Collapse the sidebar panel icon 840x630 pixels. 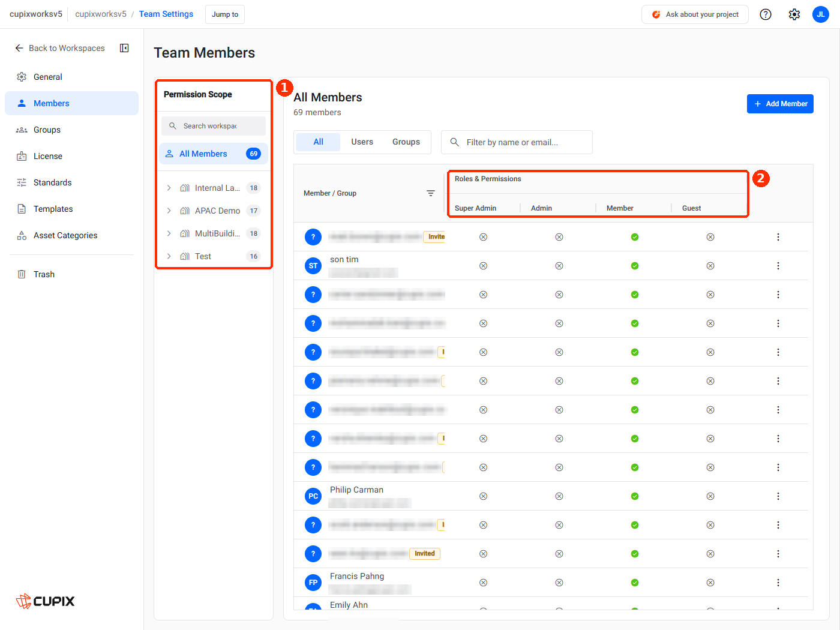(x=124, y=48)
